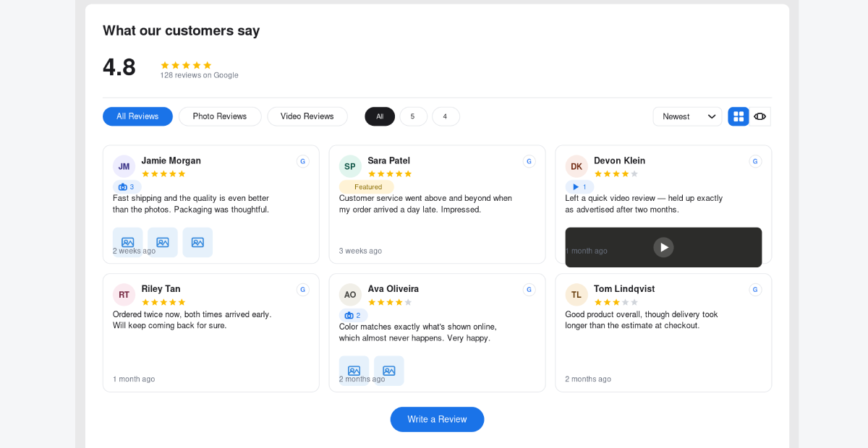Click the Google icon on Riley Tan's review
The width and height of the screenshot is (868, 448).
(303, 290)
